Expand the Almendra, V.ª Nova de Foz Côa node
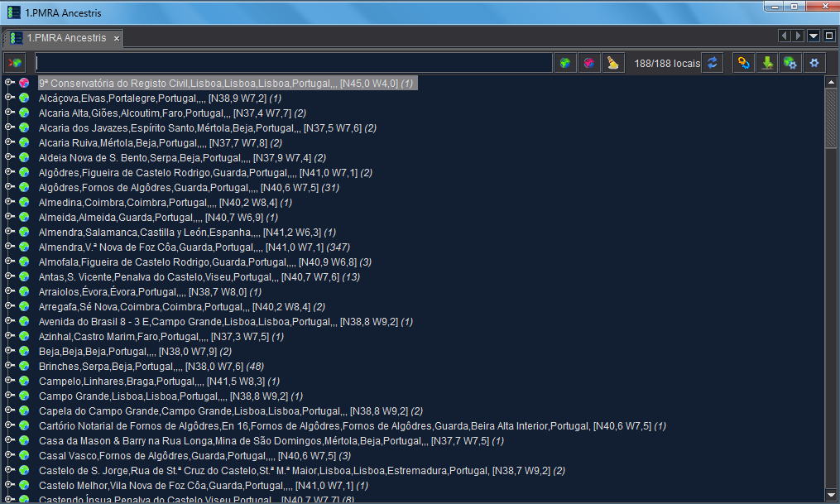Image resolution: width=840 pixels, height=504 pixels. pos(9,247)
